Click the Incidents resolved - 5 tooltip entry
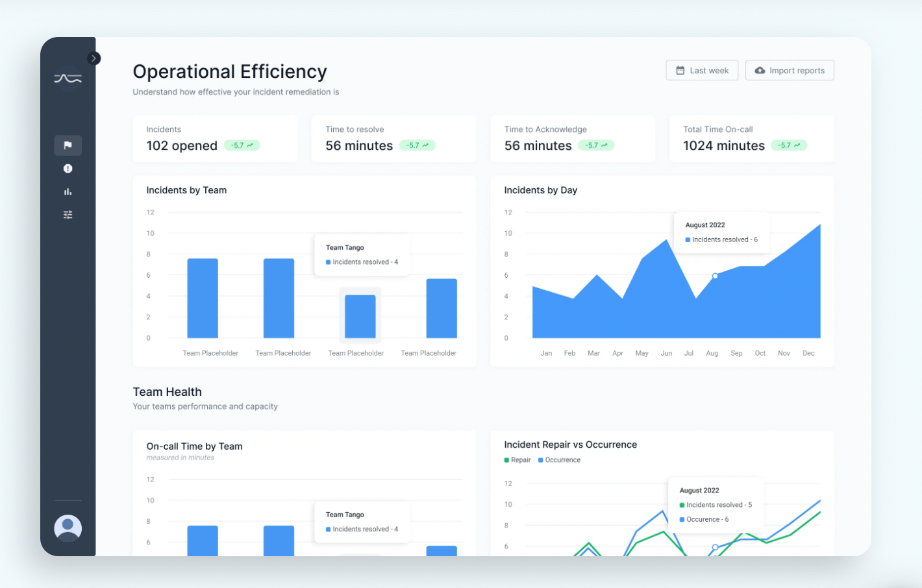 tap(716, 505)
